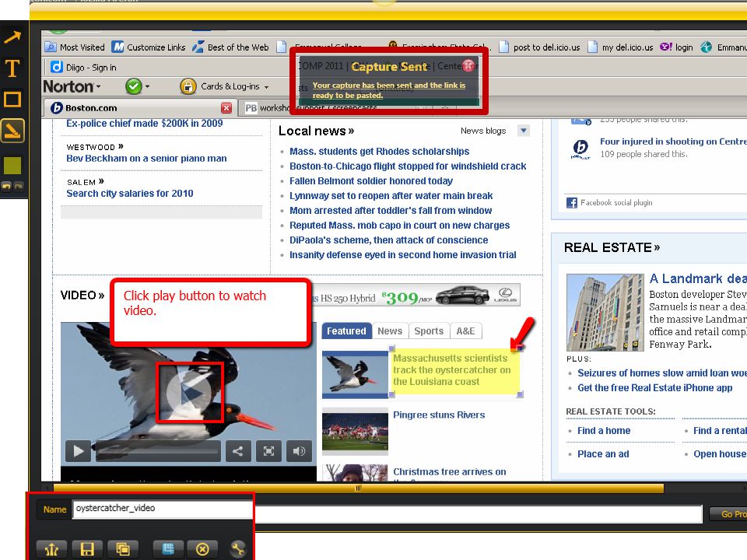The width and height of the screenshot is (747, 560).
Task: Share capture via Screencast.com button
Action: click(51, 549)
